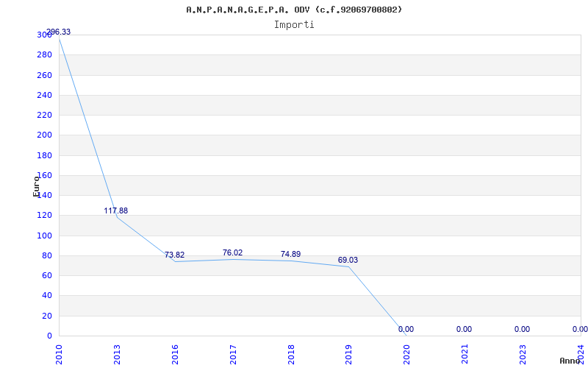
Task: Click the chart title with c.f.92069700802
Action: tap(294, 10)
